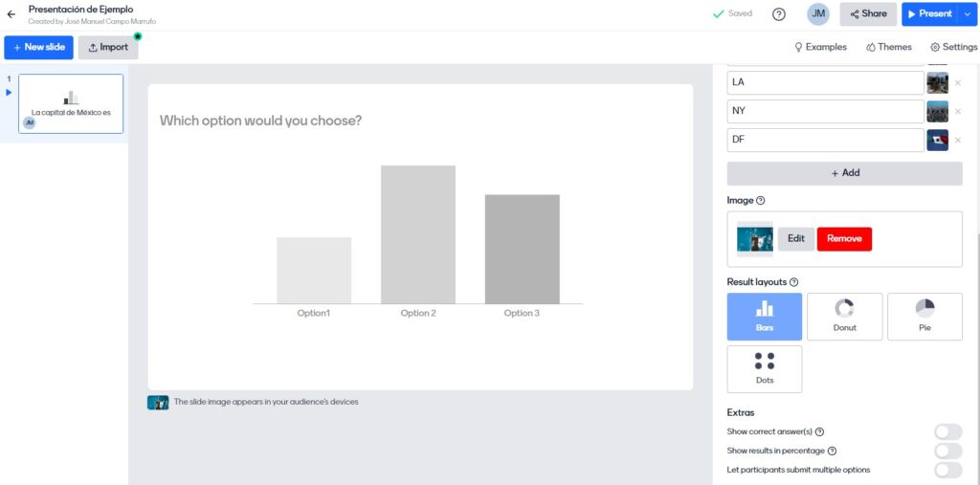Toggle Show correct answer(s) switch
Image resolution: width=980 pixels, height=485 pixels.
[947, 432]
